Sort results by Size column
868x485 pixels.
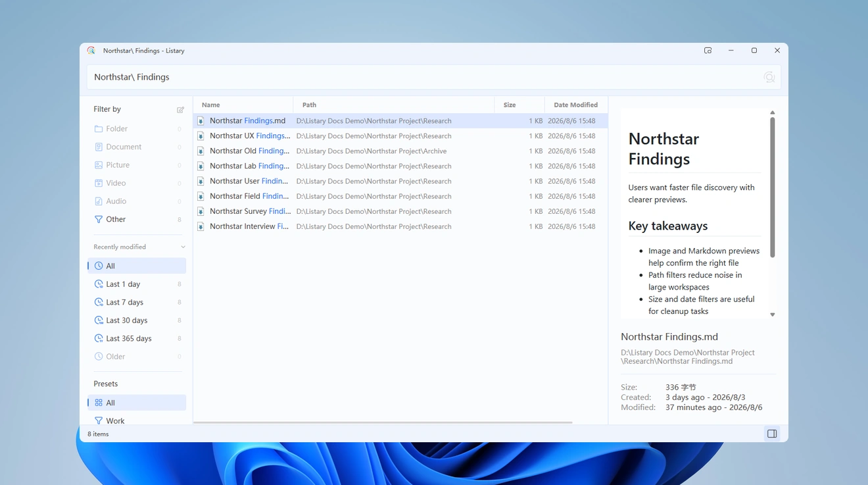(519, 105)
